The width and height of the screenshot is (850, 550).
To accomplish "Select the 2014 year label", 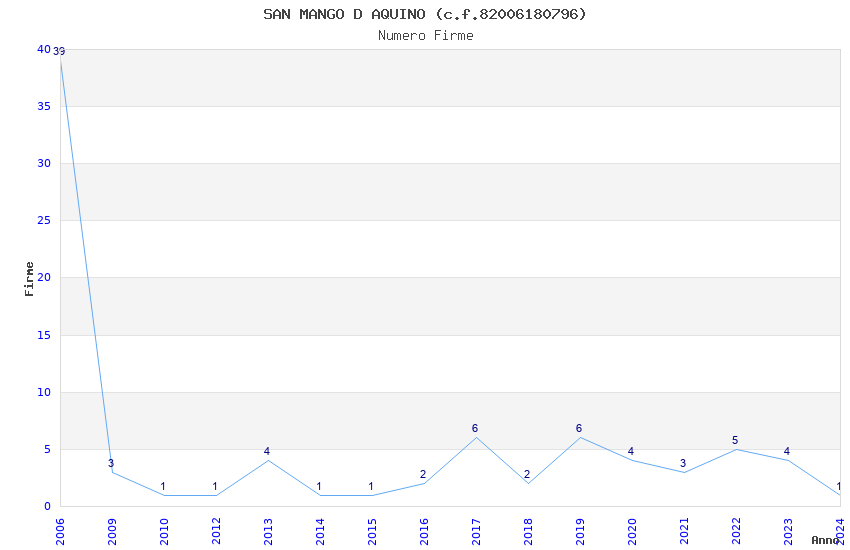I will 320,532.
